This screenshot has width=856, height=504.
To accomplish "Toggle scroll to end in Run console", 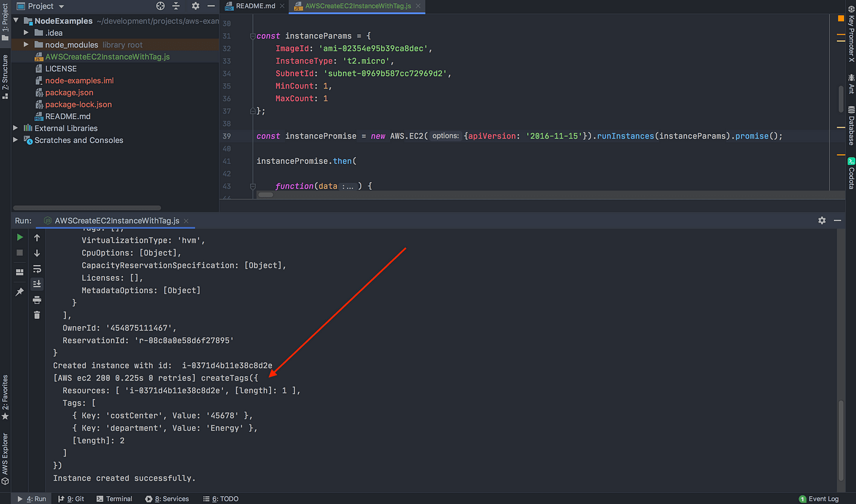I will coord(37,284).
